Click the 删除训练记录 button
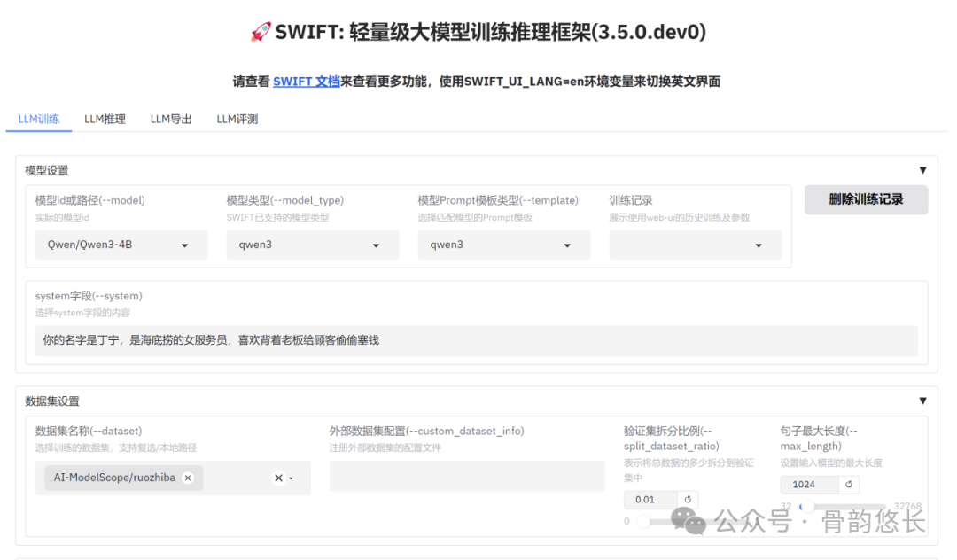 click(x=866, y=199)
